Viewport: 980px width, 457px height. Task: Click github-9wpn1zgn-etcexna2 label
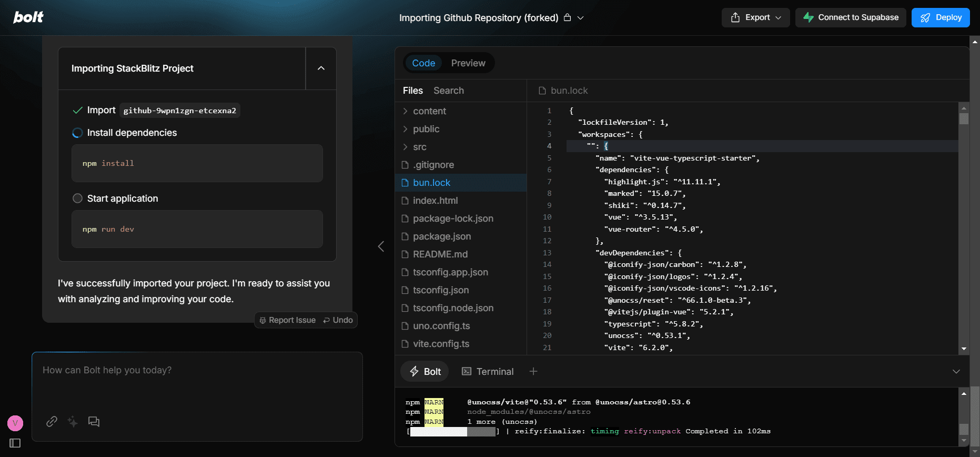pos(180,110)
